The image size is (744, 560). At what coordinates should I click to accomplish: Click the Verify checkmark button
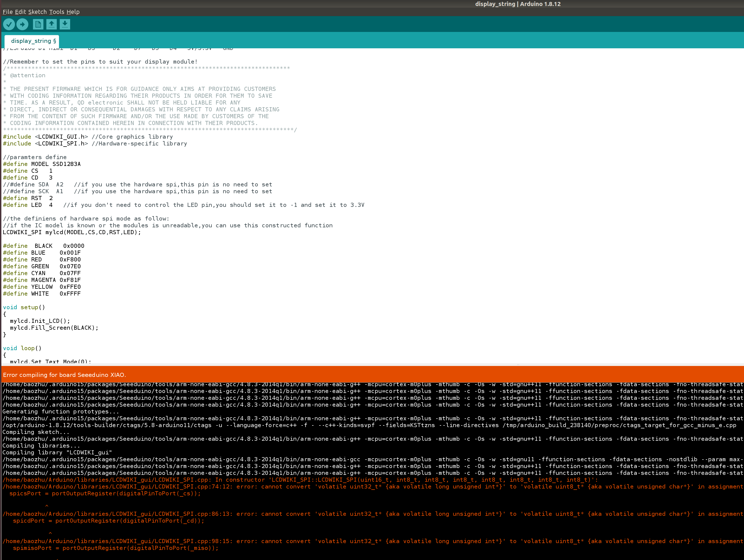(9, 24)
